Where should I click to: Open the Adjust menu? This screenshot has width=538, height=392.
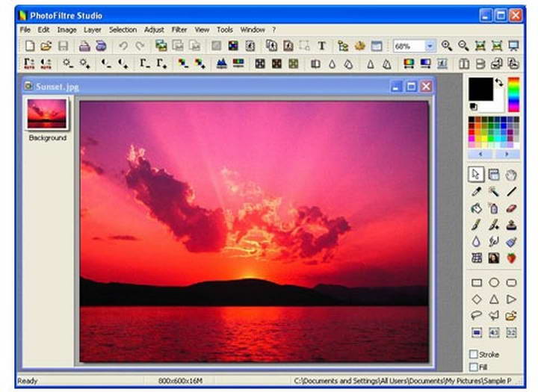tap(154, 30)
